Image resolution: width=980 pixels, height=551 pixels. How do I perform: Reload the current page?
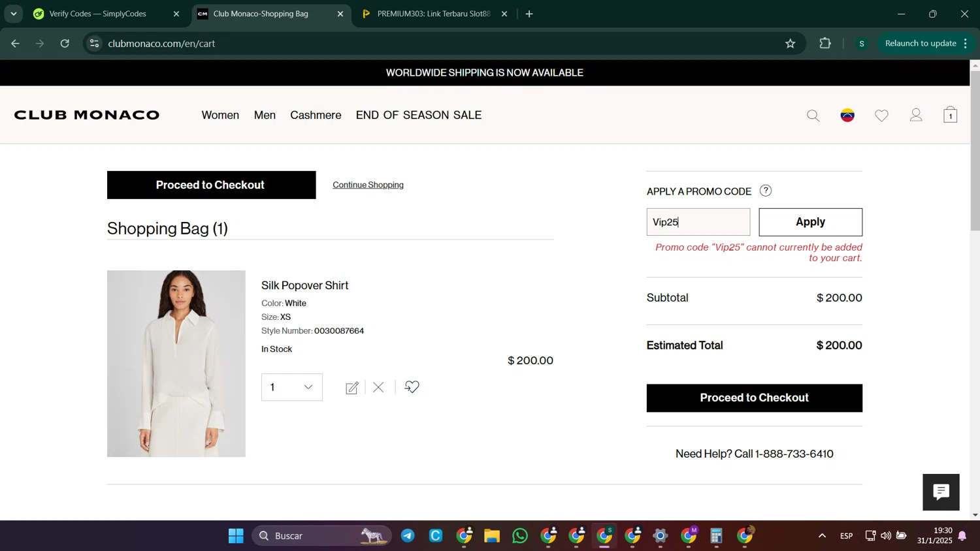point(65,44)
